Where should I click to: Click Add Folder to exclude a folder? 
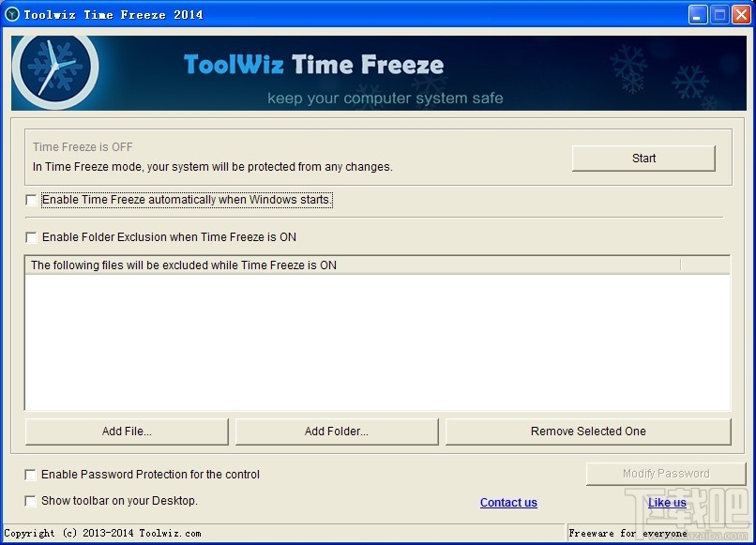337,431
